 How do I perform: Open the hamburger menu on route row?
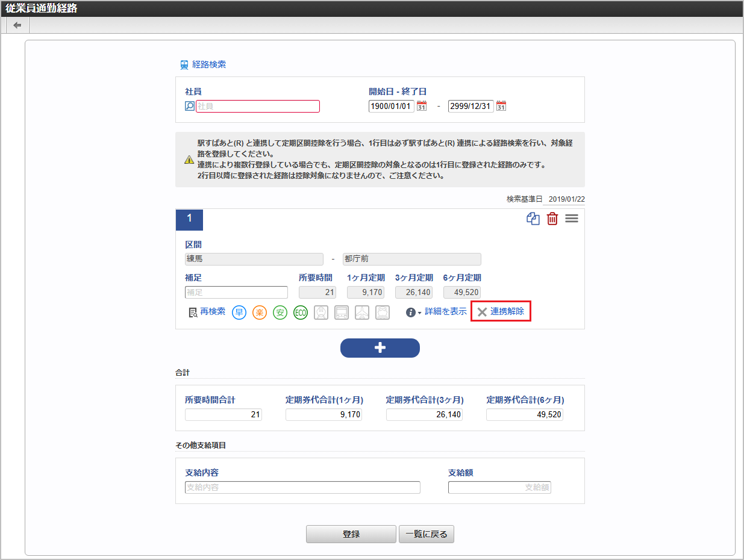(x=571, y=219)
